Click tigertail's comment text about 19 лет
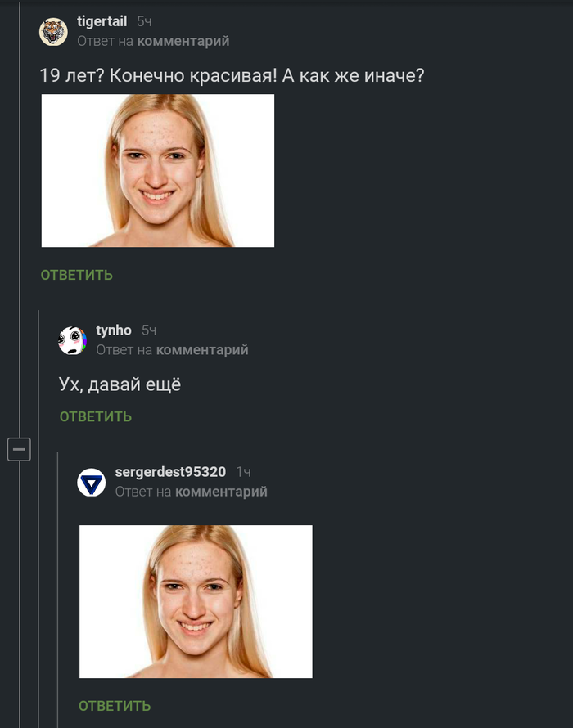 tap(232, 75)
